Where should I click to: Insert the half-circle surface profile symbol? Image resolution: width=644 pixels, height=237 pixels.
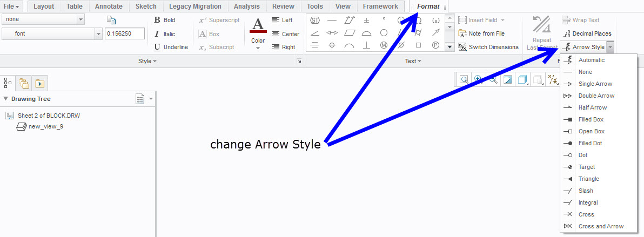(x=366, y=33)
